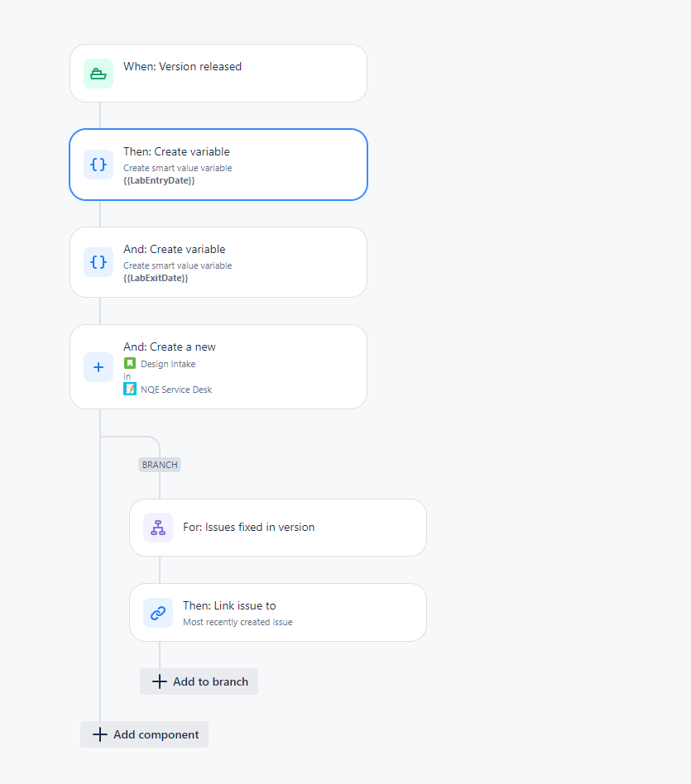691x784 pixels.
Task: Click the braces icon on And: Create variable
Action: (98, 262)
